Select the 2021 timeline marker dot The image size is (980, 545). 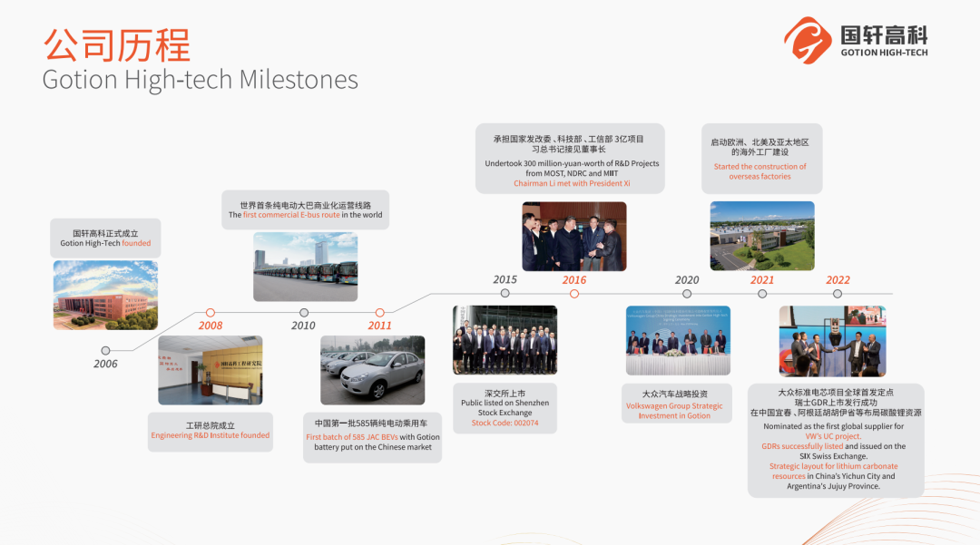[762, 294]
